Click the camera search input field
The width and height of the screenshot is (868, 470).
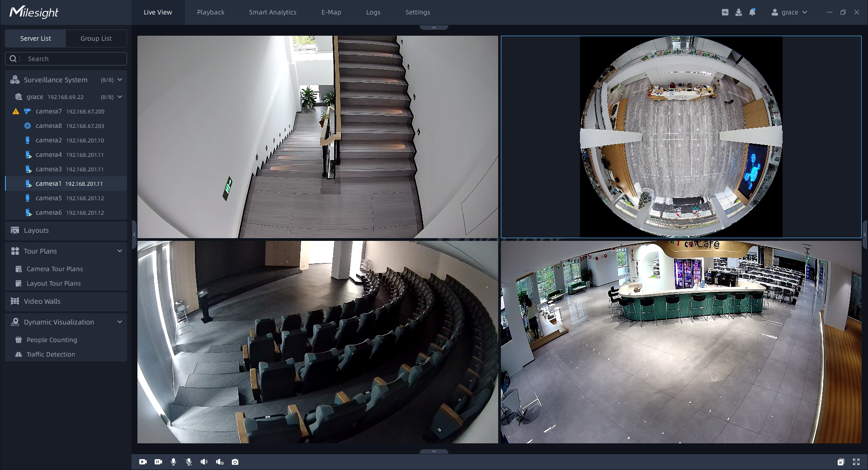[x=66, y=59]
